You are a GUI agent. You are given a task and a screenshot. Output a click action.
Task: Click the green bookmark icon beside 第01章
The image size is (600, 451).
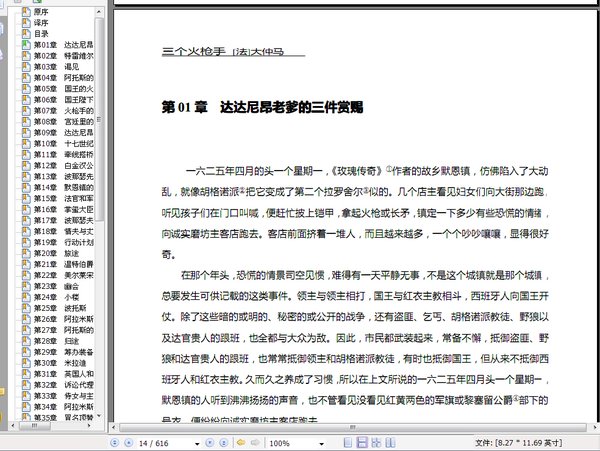click(26, 45)
